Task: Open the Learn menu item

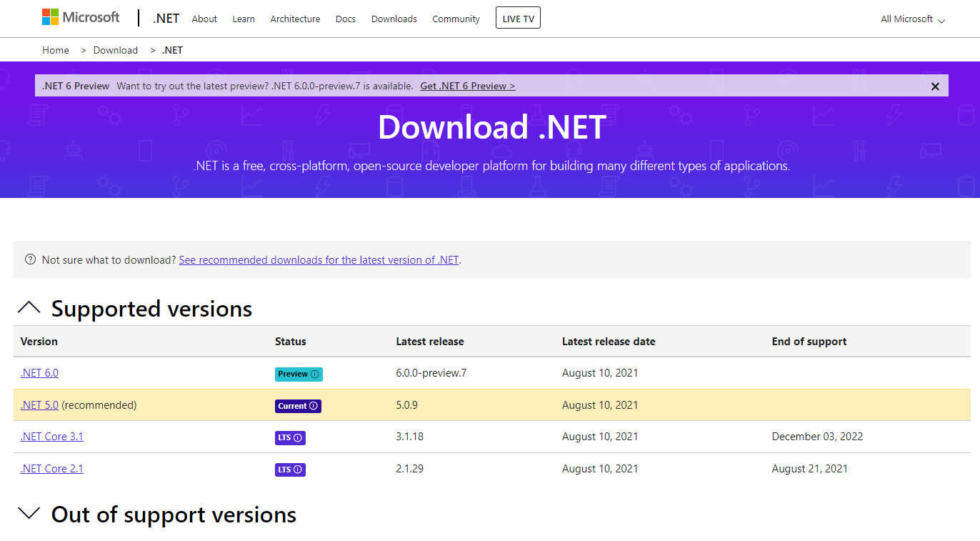Action: tap(244, 19)
